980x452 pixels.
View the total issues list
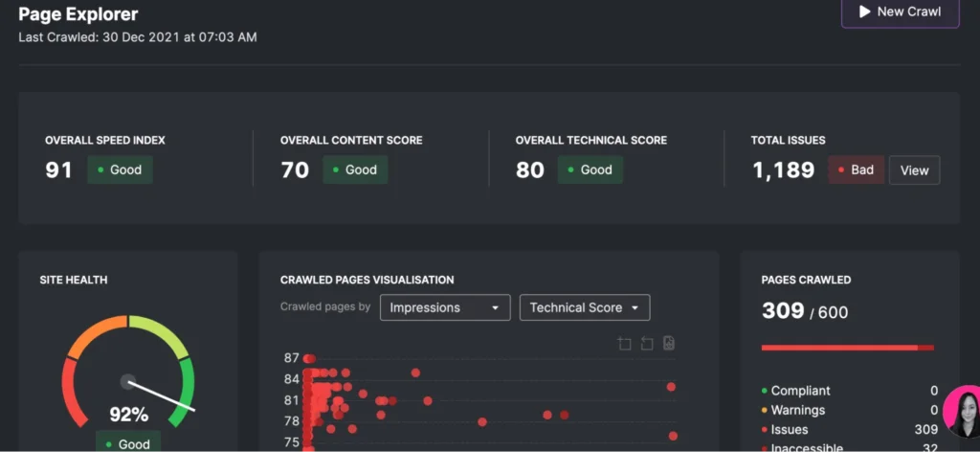(x=914, y=170)
